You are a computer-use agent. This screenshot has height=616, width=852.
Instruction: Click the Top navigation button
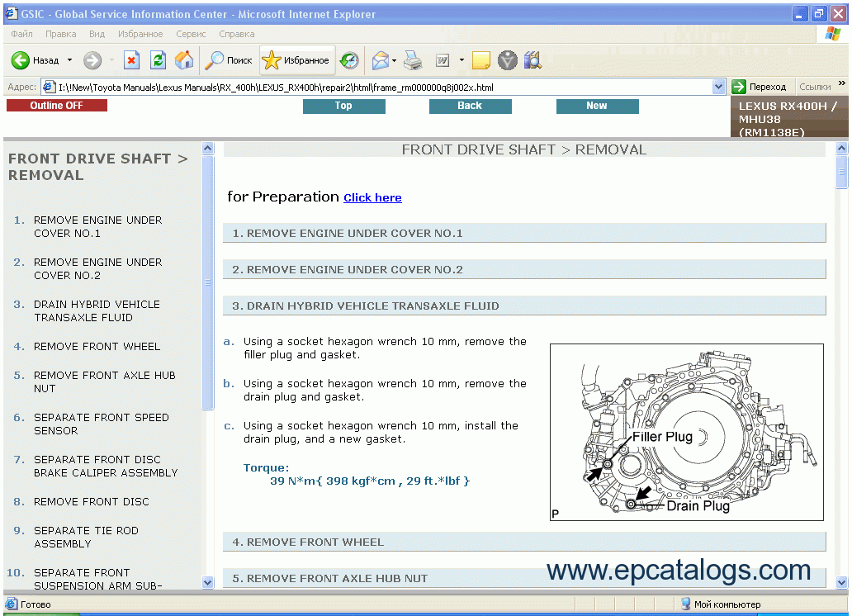[344, 106]
